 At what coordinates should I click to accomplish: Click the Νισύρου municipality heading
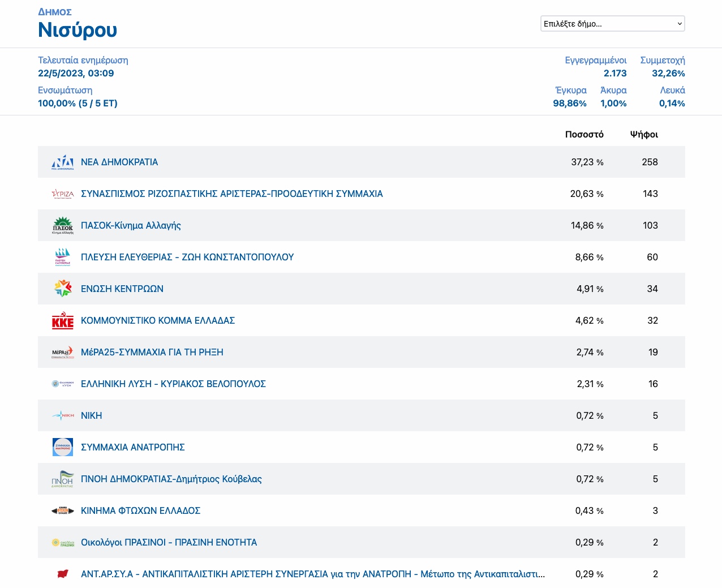coord(78,29)
